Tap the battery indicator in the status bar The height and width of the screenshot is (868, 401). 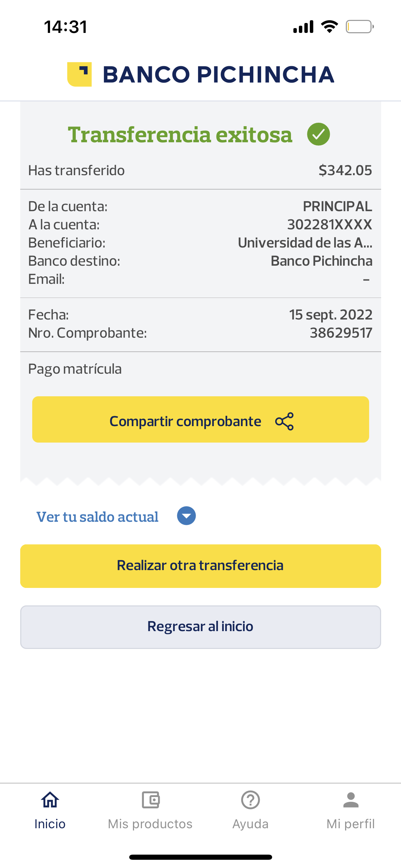click(359, 27)
